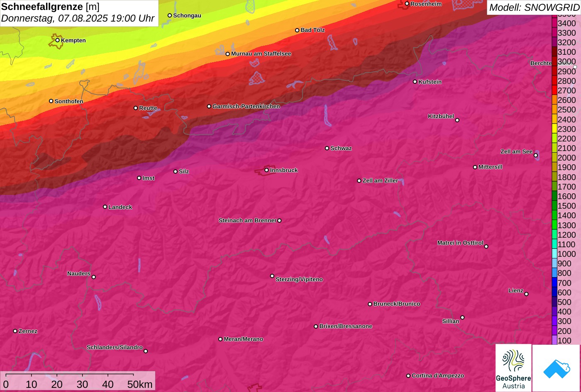Screen dimensions: 581x392
Task: Click the 2300 yellow legend swatch
Action: pyautogui.click(x=554, y=129)
